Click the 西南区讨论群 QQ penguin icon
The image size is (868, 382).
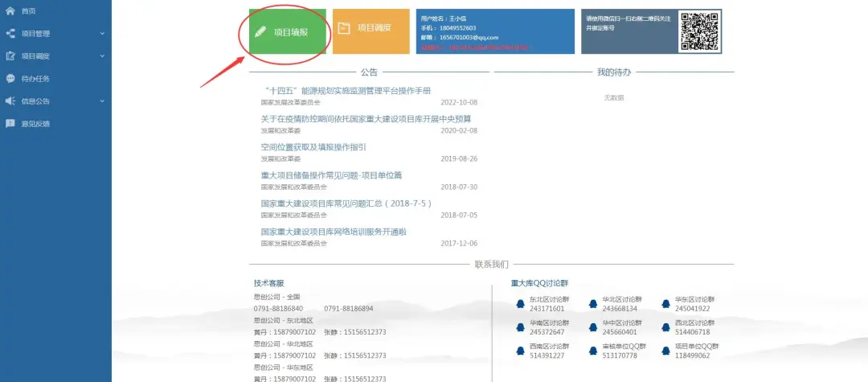[x=520, y=351]
